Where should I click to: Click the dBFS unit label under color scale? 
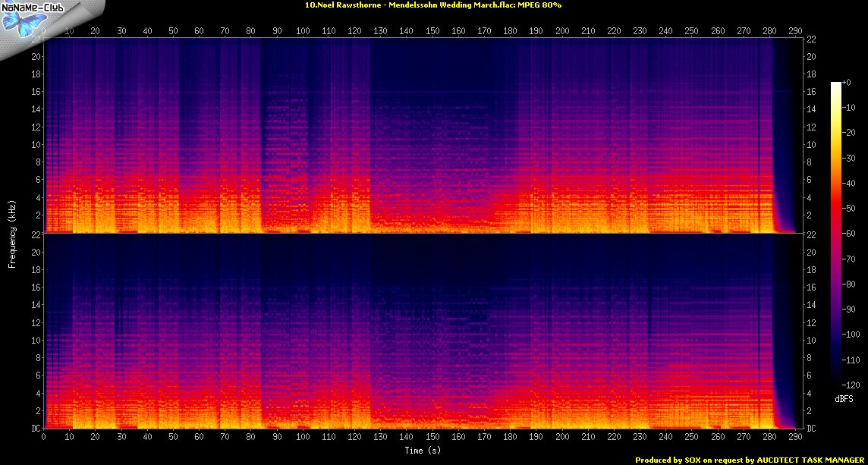[845, 399]
